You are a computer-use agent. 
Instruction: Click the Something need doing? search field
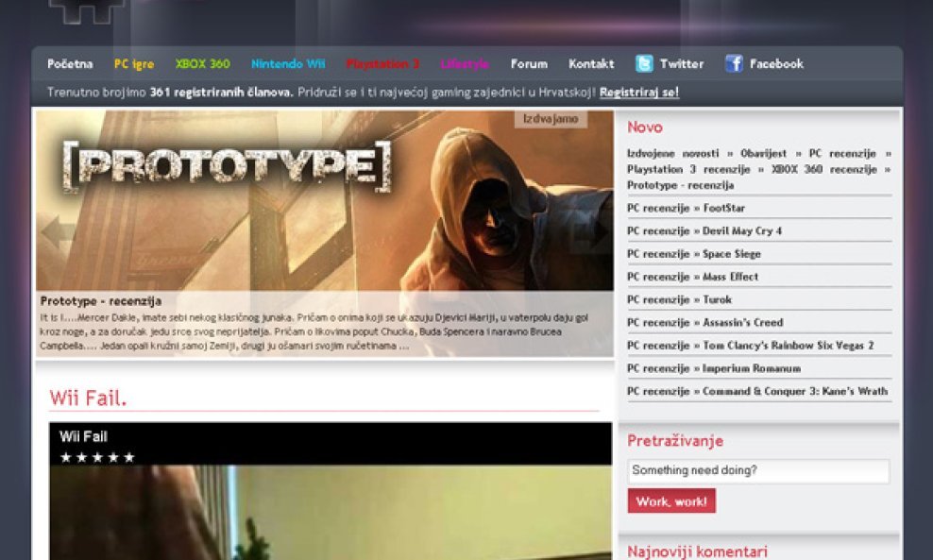coord(758,470)
